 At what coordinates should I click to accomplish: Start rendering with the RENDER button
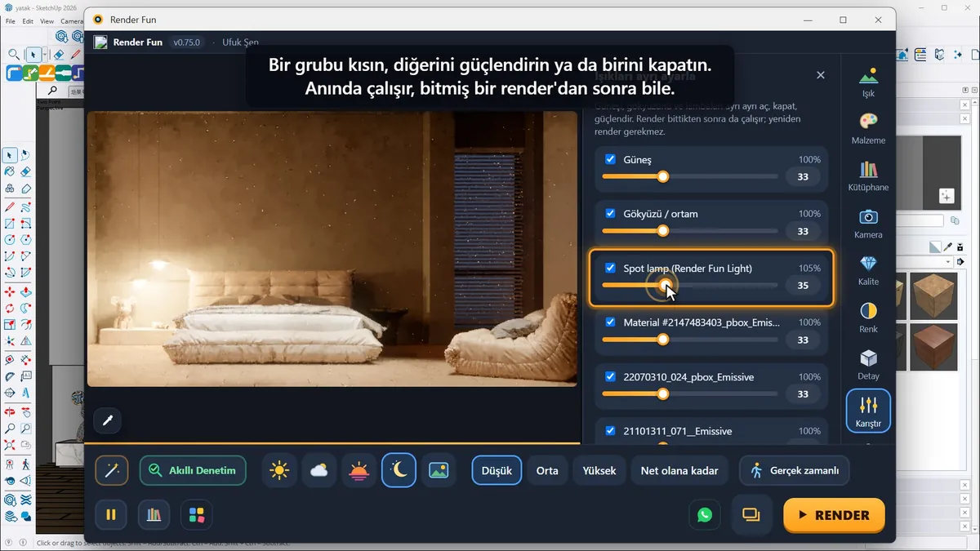(x=834, y=515)
